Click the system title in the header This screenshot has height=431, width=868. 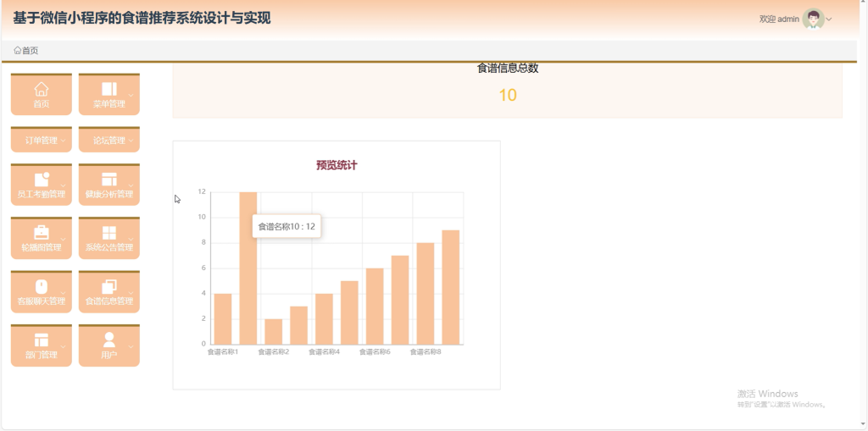142,19
